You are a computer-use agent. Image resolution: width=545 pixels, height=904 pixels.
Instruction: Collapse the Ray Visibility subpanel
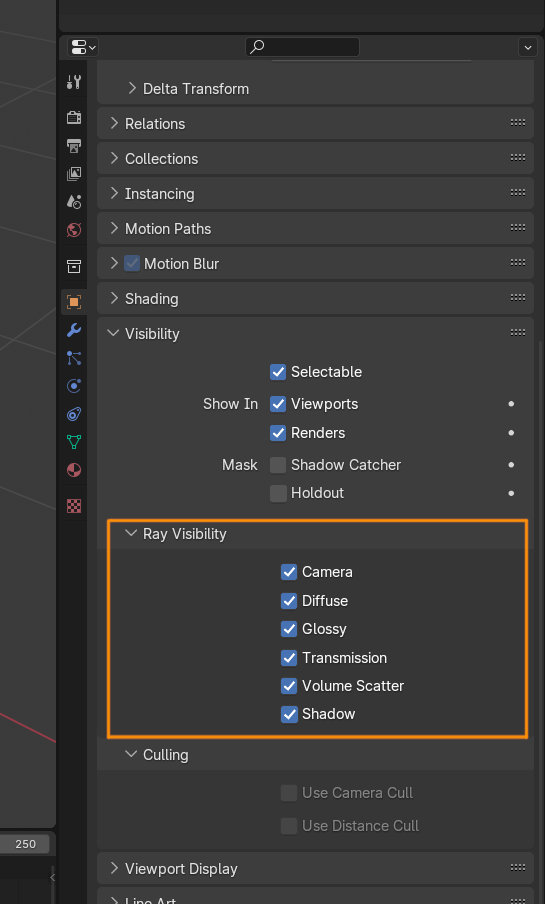click(x=131, y=534)
